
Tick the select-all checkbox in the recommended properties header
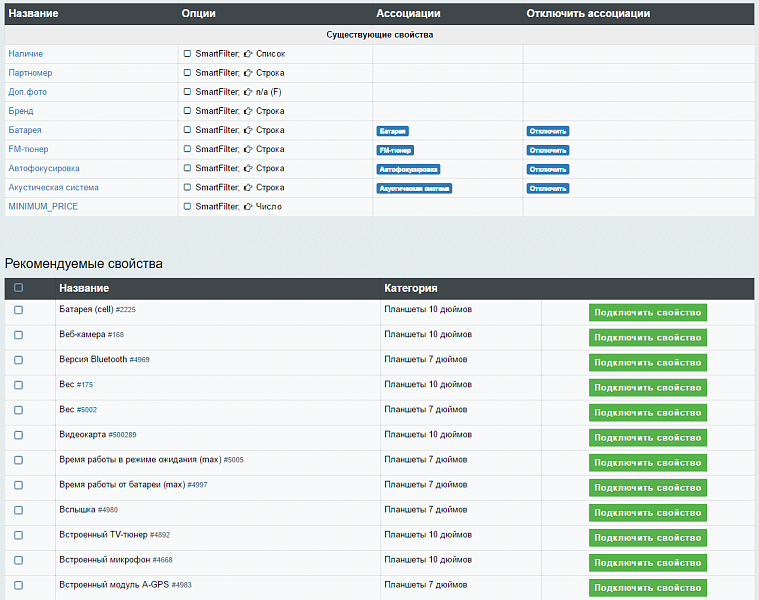18,288
